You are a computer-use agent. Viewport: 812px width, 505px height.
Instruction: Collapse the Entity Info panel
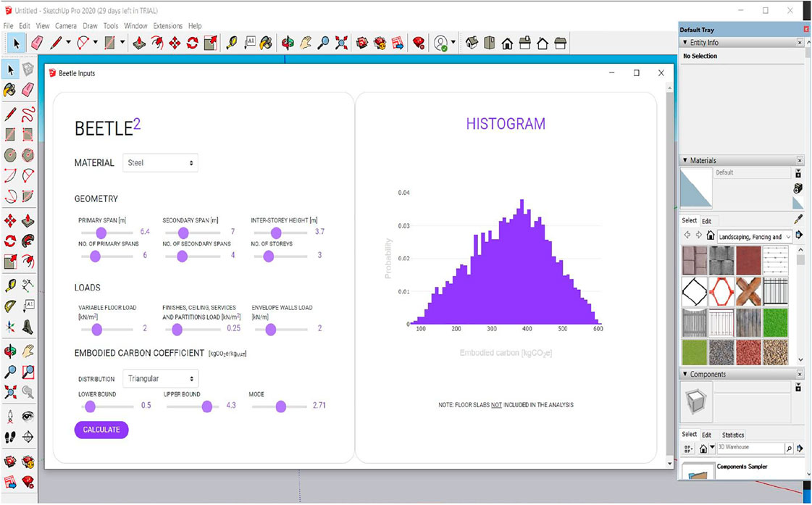tap(685, 43)
